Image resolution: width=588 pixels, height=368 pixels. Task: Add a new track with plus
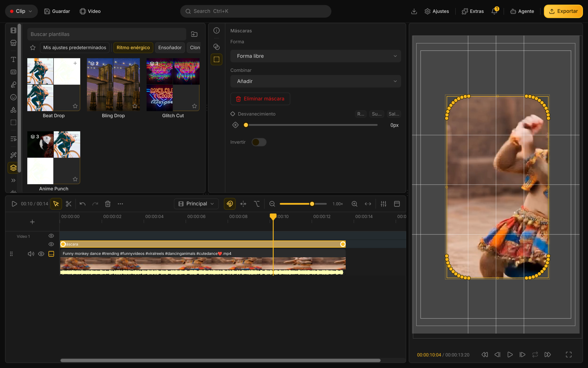click(32, 222)
